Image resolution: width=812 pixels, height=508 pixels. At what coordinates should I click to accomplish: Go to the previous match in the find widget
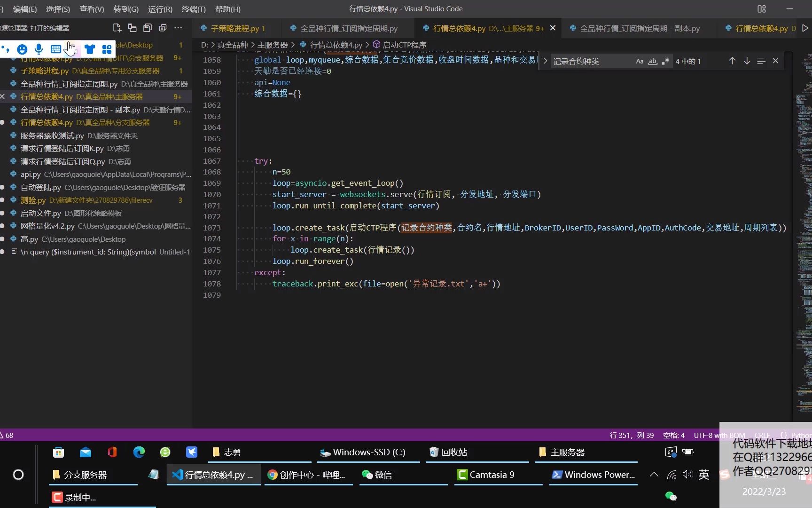(x=732, y=61)
